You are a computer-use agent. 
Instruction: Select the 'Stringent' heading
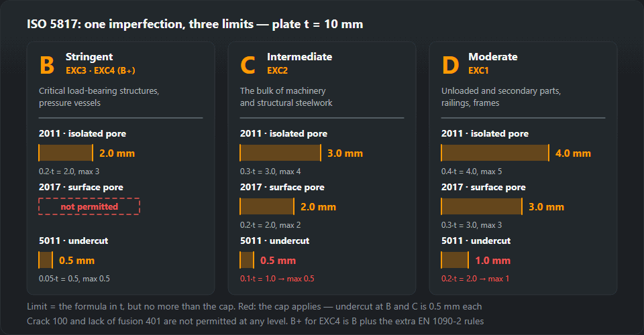tap(89, 56)
